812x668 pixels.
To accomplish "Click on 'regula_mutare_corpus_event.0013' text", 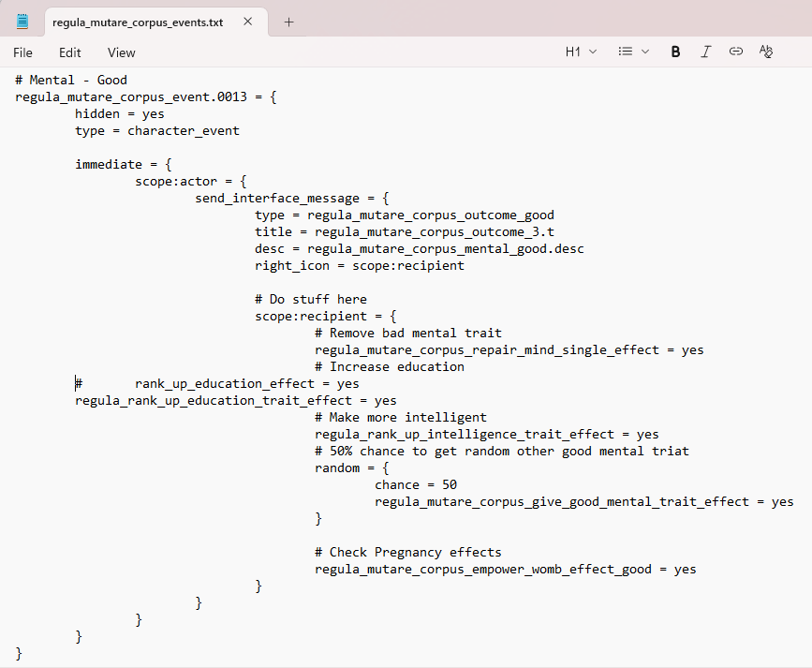I will (x=131, y=96).
